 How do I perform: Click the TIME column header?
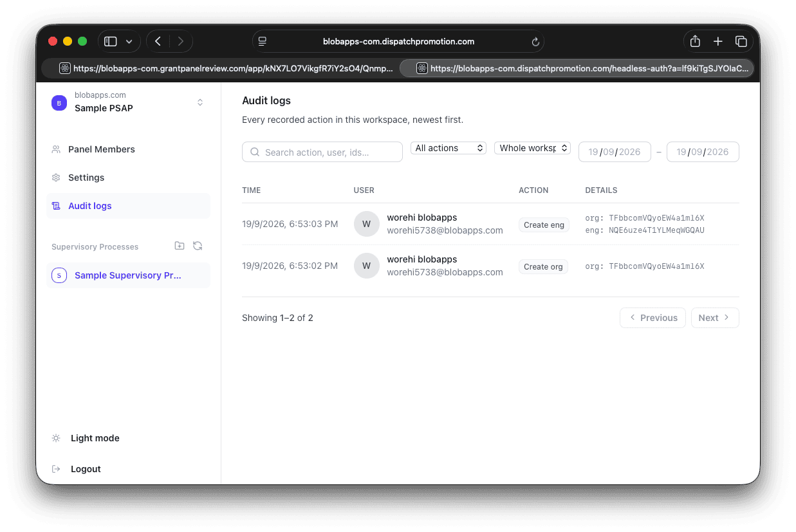coord(252,190)
